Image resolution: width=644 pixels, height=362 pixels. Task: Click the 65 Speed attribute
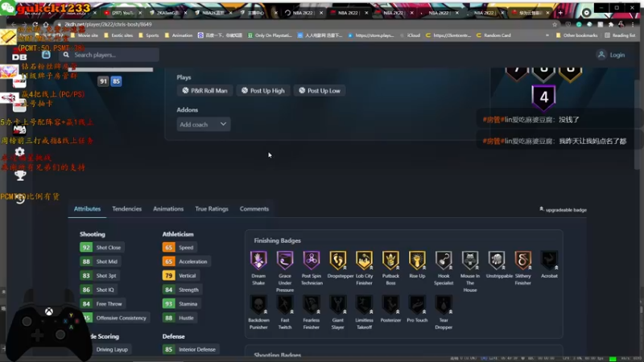click(180, 248)
